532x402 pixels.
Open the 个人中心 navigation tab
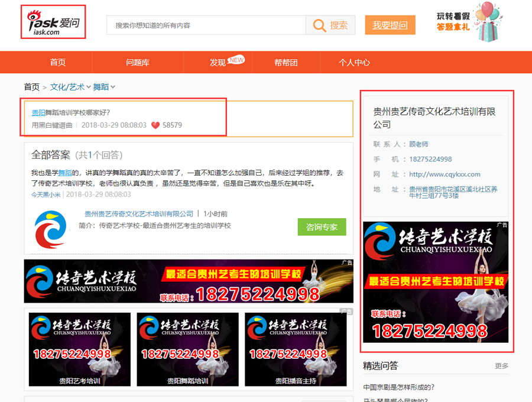pyautogui.click(x=354, y=63)
